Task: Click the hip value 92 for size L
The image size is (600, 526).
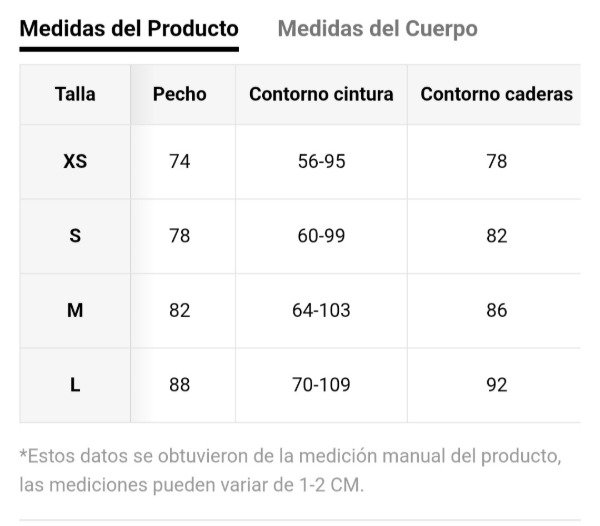Action: pos(496,385)
